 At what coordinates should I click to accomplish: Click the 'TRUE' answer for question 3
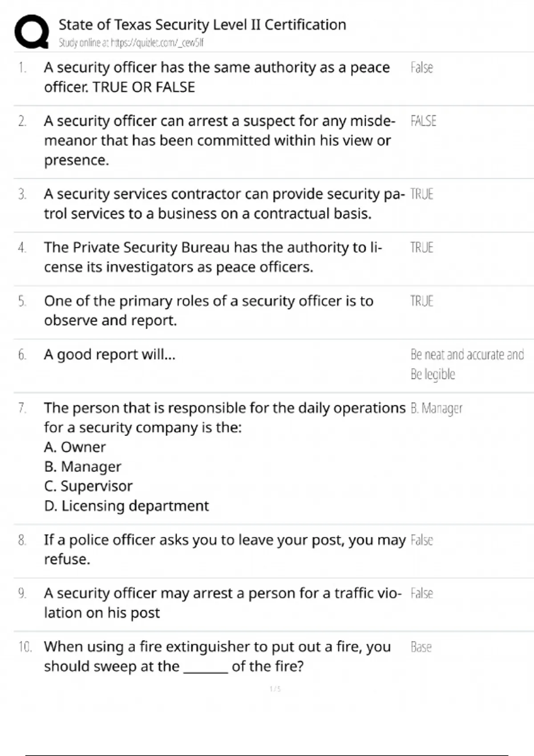pyautogui.click(x=421, y=194)
